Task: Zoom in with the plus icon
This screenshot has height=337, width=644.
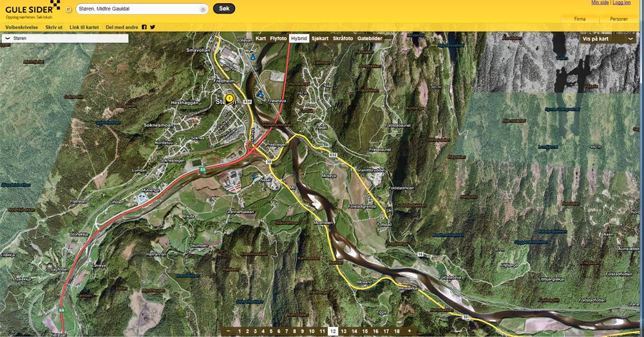Action: tap(409, 331)
